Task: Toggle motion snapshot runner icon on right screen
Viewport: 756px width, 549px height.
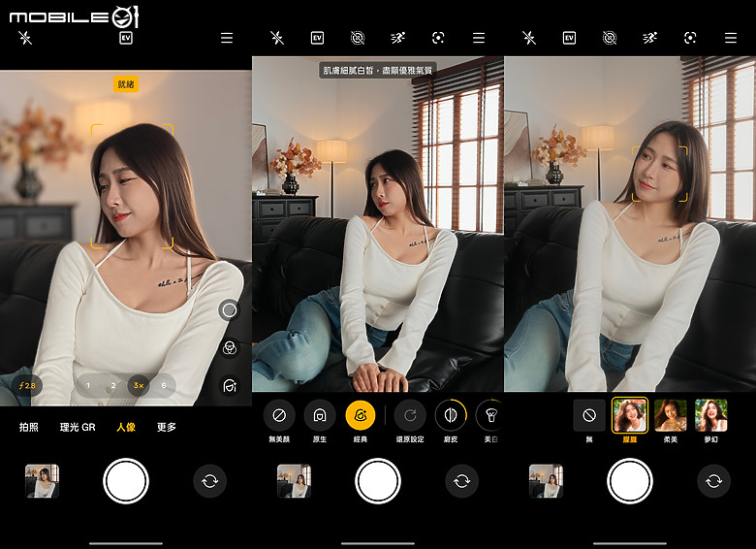Action: [x=650, y=38]
